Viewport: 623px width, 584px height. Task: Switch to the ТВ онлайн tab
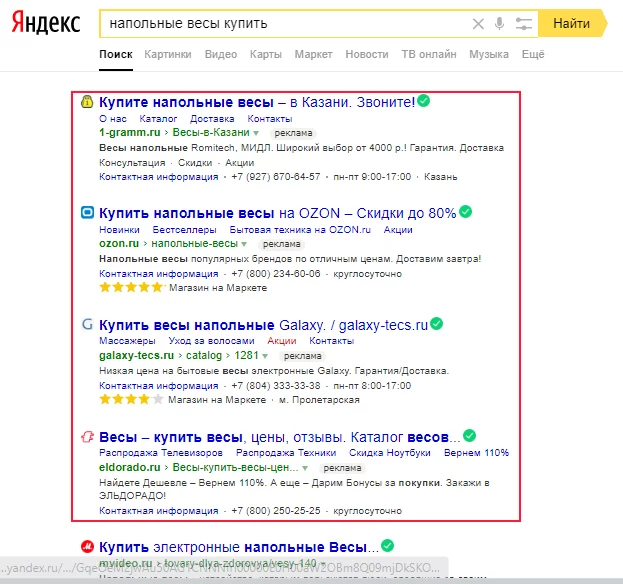[x=429, y=54]
